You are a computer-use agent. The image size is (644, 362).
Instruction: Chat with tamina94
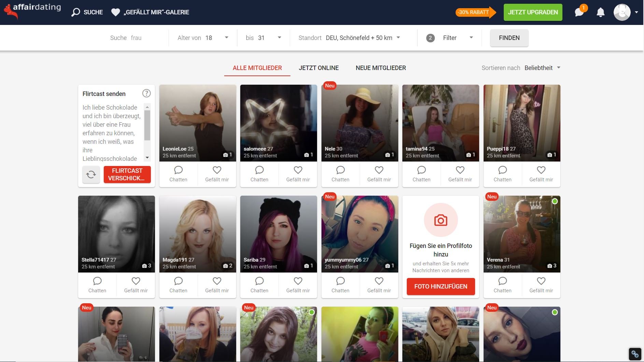point(421,174)
